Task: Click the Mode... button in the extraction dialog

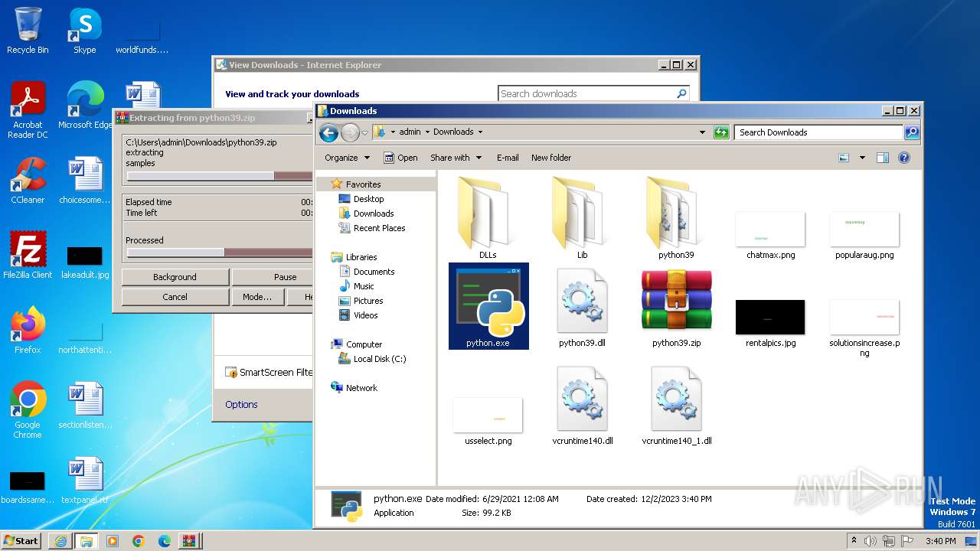Action: [x=256, y=297]
